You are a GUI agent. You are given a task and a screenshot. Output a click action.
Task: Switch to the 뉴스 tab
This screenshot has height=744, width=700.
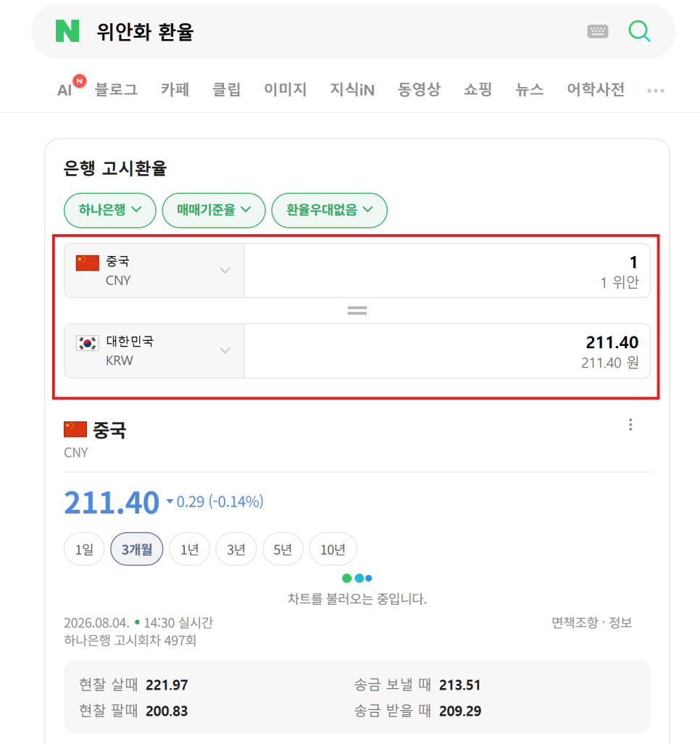coord(529,90)
